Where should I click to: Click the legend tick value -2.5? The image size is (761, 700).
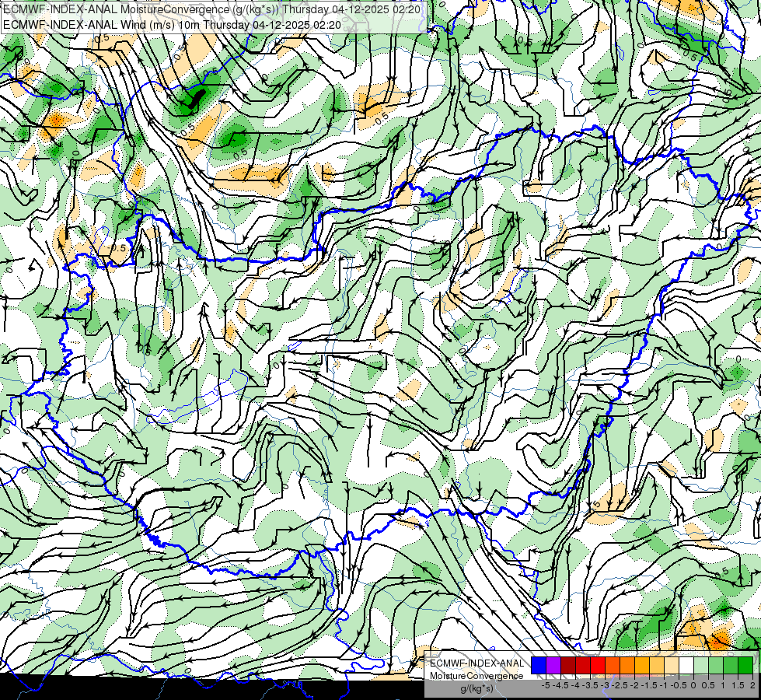(x=621, y=685)
